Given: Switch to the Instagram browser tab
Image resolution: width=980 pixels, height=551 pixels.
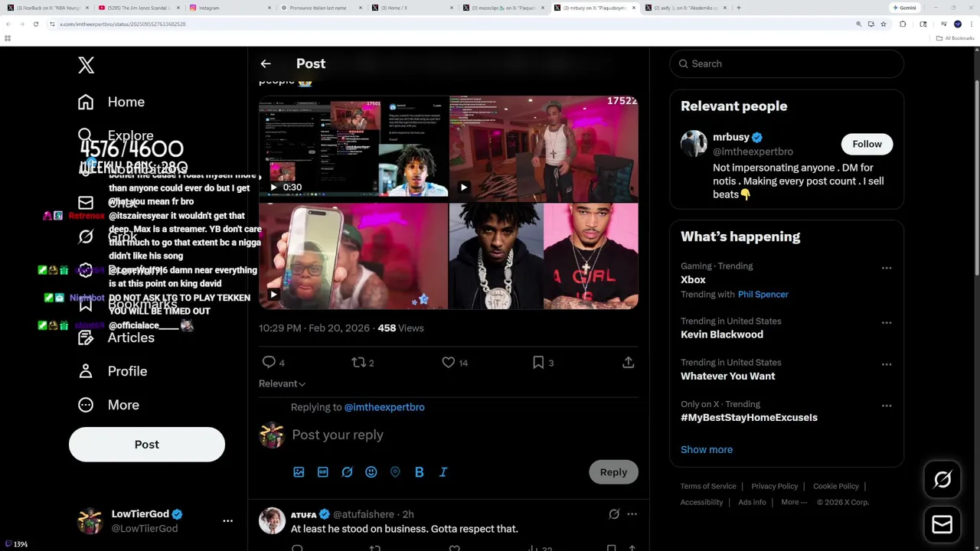Looking at the screenshot, I should [x=230, y=8].
